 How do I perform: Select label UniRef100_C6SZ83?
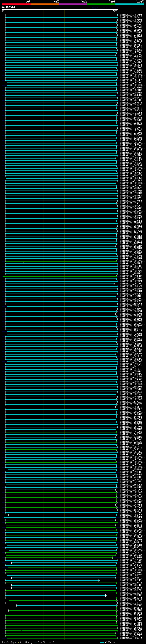(x=131, y=266)
